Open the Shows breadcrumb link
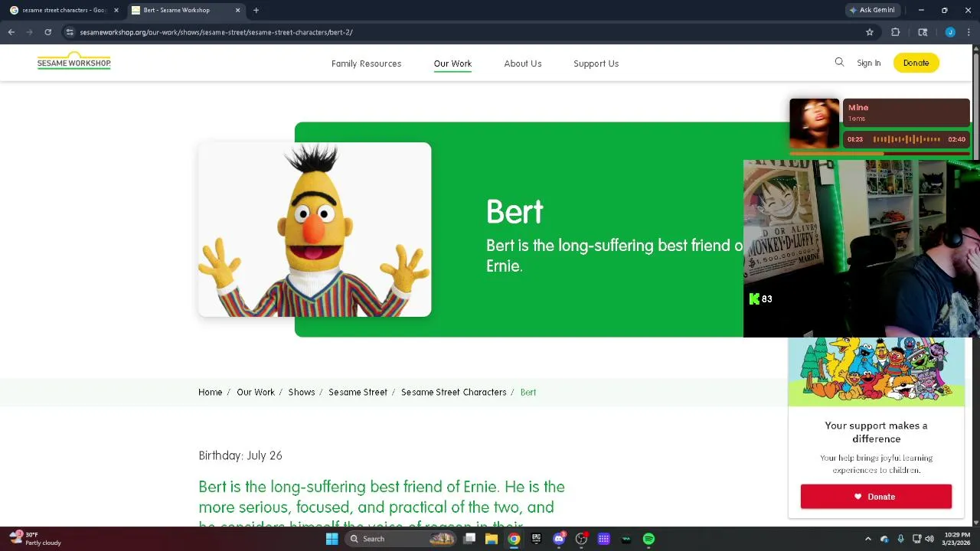The image size is (980, 551). (302, 392)
